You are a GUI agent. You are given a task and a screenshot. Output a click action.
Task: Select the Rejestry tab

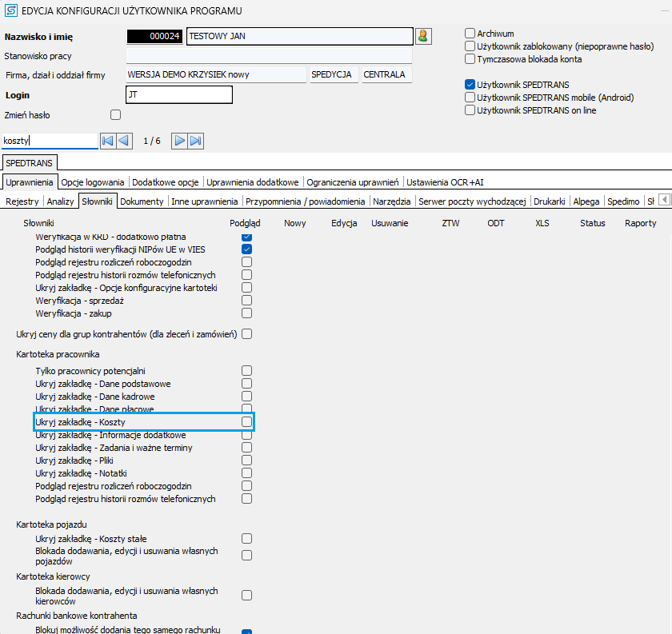pyautogui.click(x=22, y=201)
